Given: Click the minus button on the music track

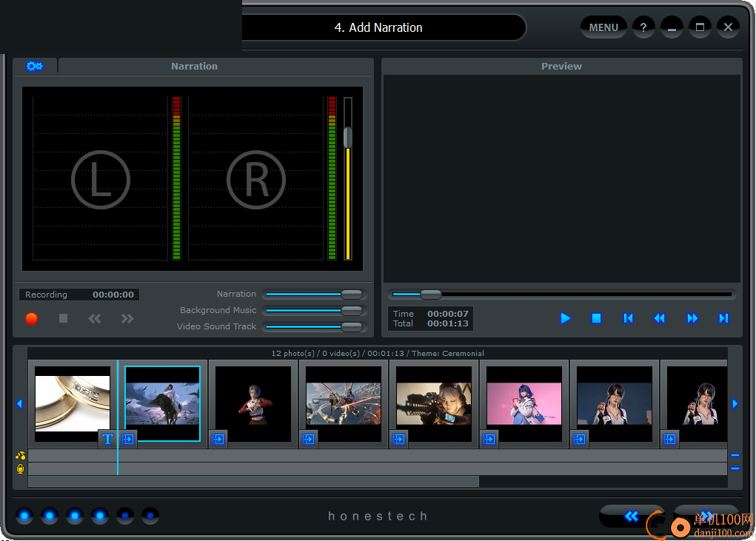Looking at the screenshot, I should (x=735, y=455).
